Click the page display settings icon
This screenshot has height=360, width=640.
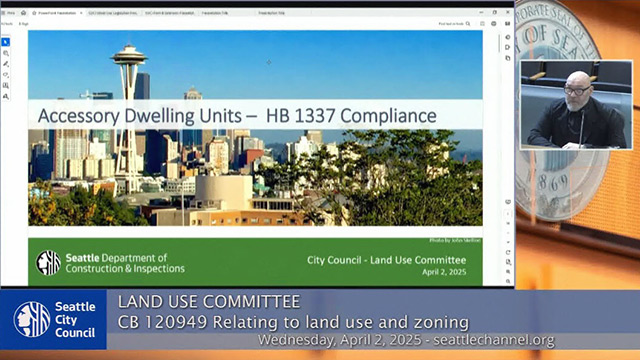pyautogui.click(x=508, y=262)
